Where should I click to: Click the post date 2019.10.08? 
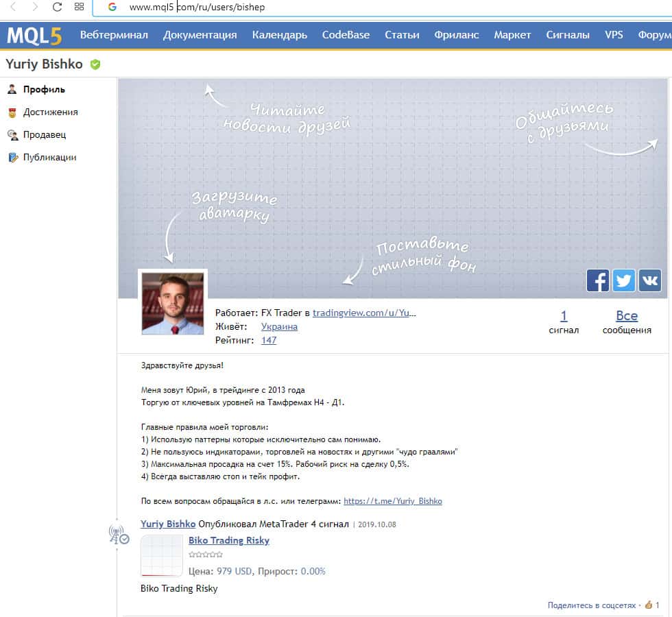[376, 524]
